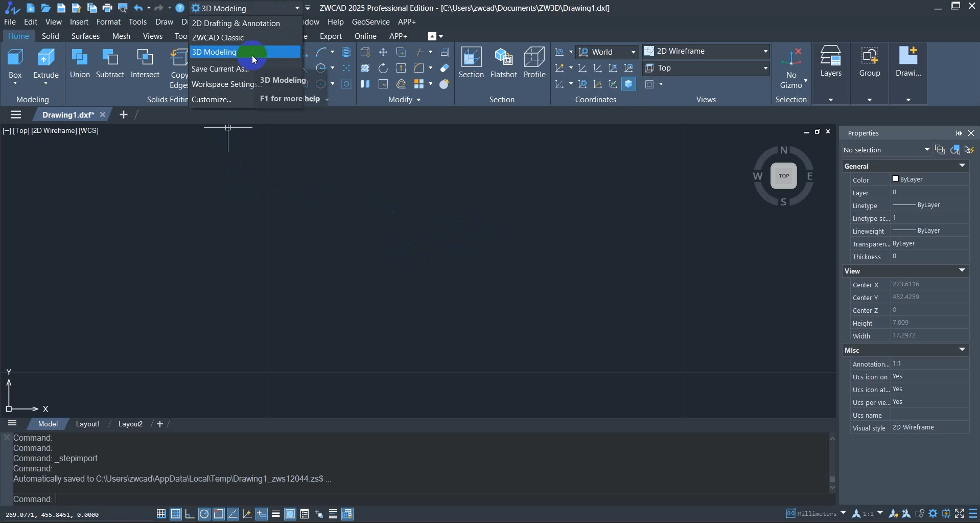The width and height of the screenshot is (980, 523).
Task: Switch to the Layout1 tab
Action: 88,424
